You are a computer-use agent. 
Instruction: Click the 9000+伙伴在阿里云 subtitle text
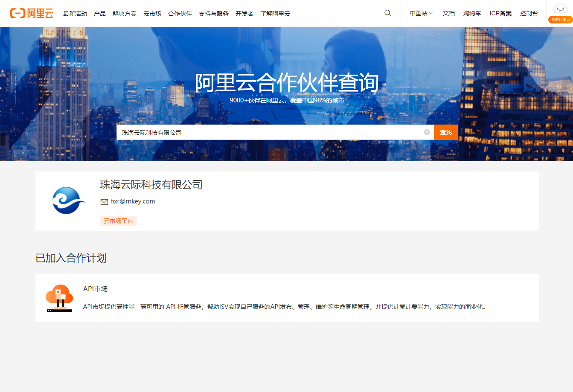287,100
